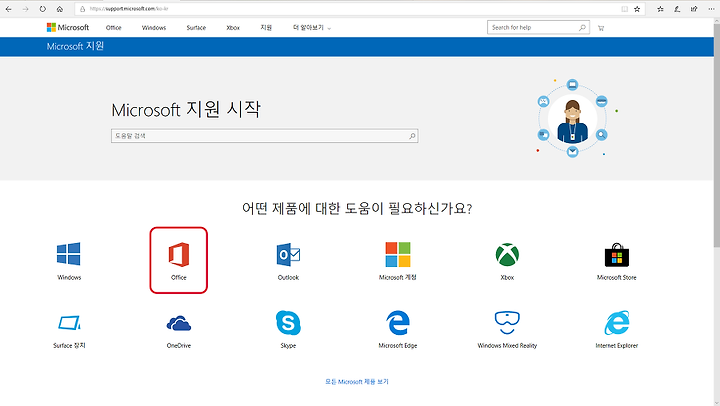The width and height of the screenshot is (720, 406).
Task: Open the Xbox product support icon
Action: pos(507,254)
